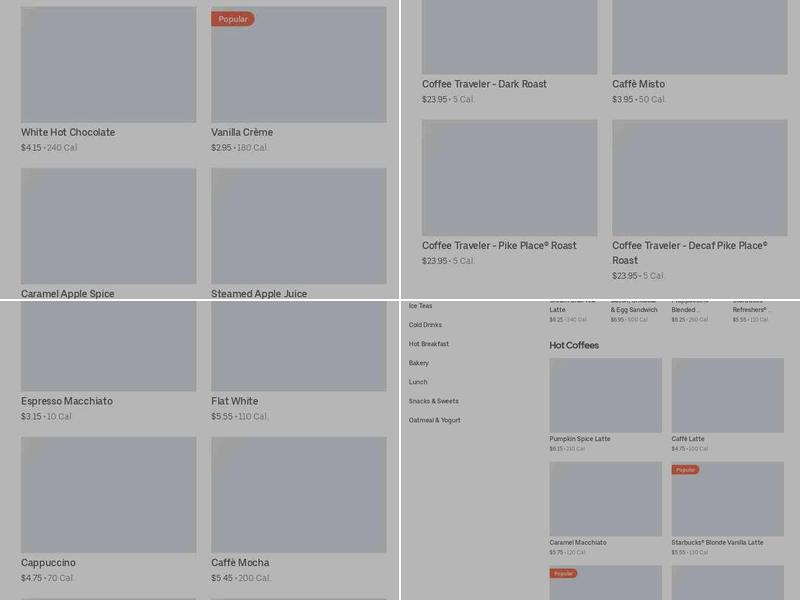This screenshot has width=800, height=600.
Task: Click Popular badge on Blonde Vanilla Latte
Action: coord(685,470)
